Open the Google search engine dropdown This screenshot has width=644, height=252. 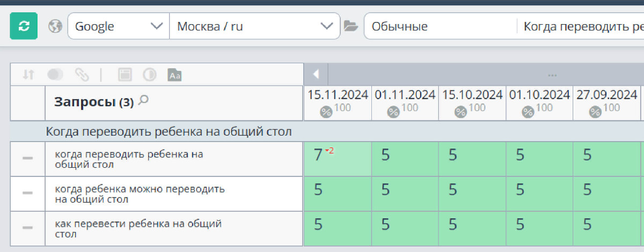click(119, 26)
